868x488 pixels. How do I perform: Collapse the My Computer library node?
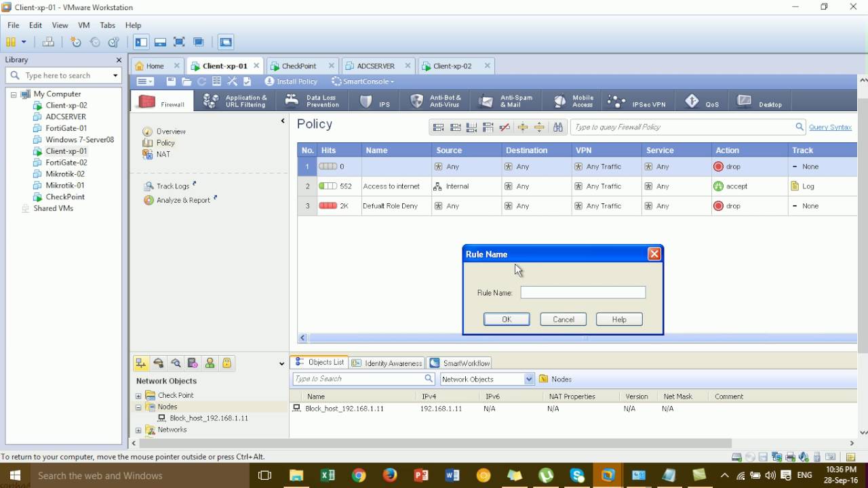(14, 94)
